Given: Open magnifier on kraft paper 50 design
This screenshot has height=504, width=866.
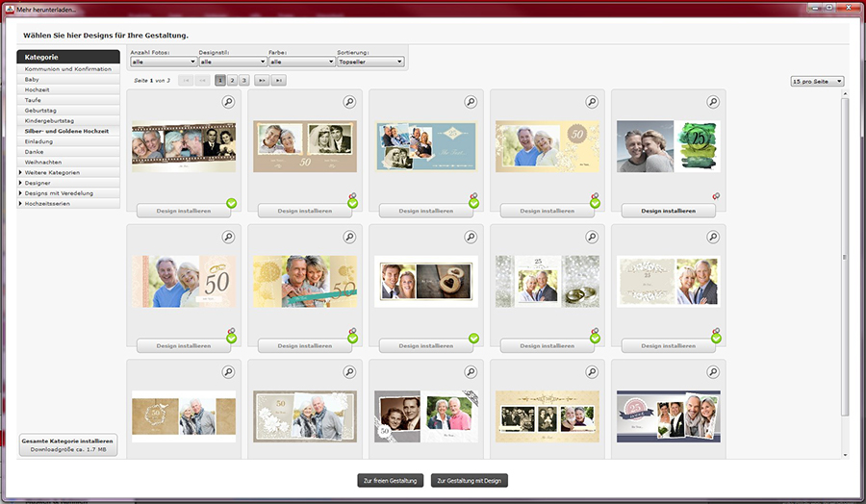Looking at the screenshot, I should point(228,372).
